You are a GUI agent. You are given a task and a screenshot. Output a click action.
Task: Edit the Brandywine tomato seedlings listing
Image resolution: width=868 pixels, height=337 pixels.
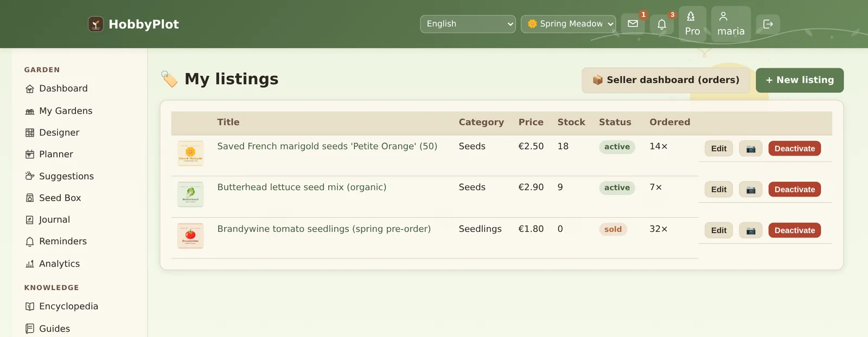719,230
